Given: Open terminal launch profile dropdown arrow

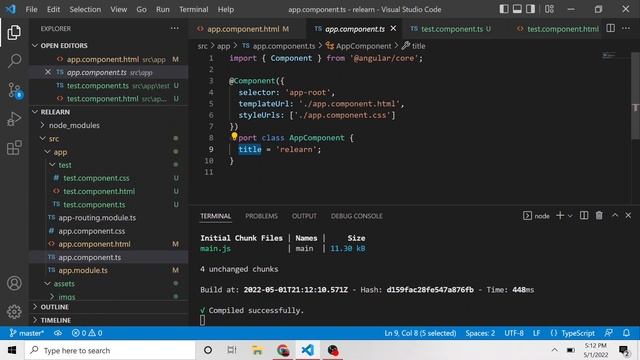Looking at the screenshot, I should [570, 216].
